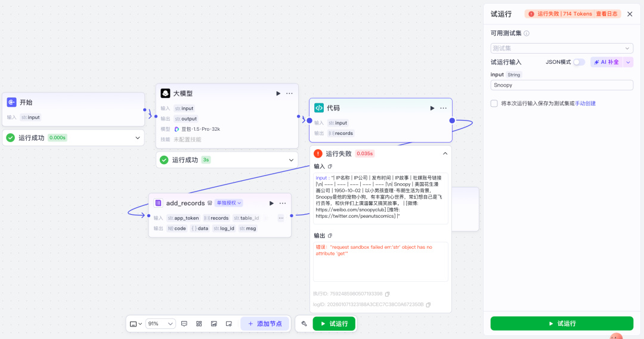Open the AI 补全 dropdown arrow
This screenshot has height=339, width=644.
pos(628,62)
